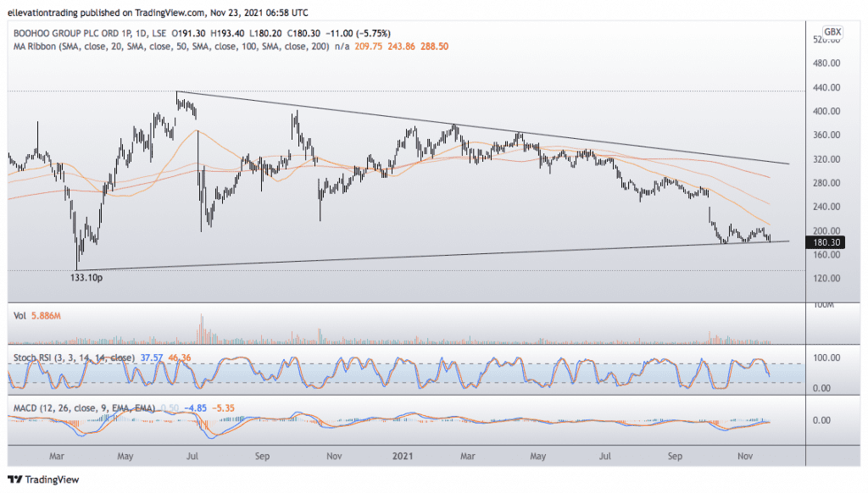Screen dimensions: 868x493
Task: Click the GBX currency label
Action: 832,31
